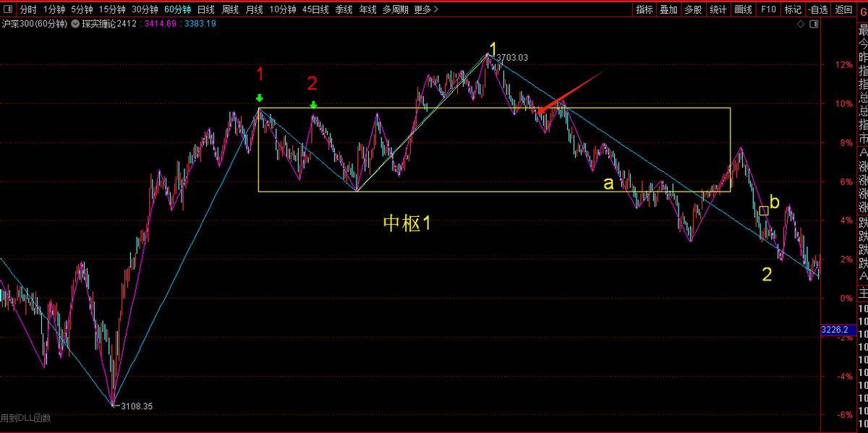Open 多周期 multi-period view
Screen dimensions: 868x433
[x=395, y=9]
